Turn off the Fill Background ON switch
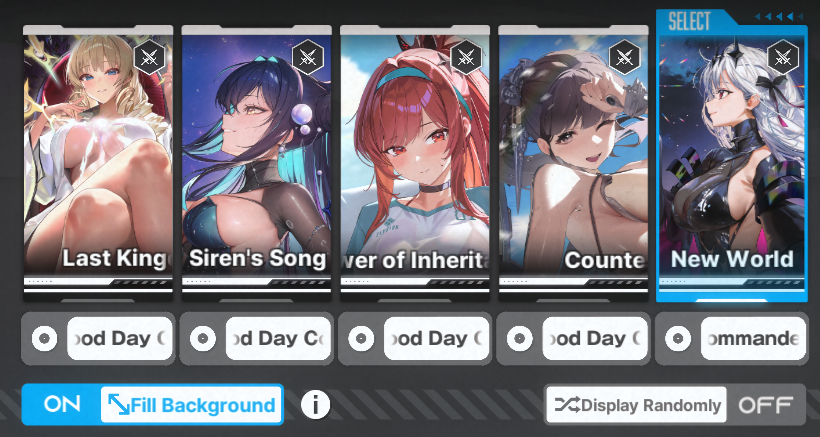Screen dimensions: 820x437 pos(62,405)
